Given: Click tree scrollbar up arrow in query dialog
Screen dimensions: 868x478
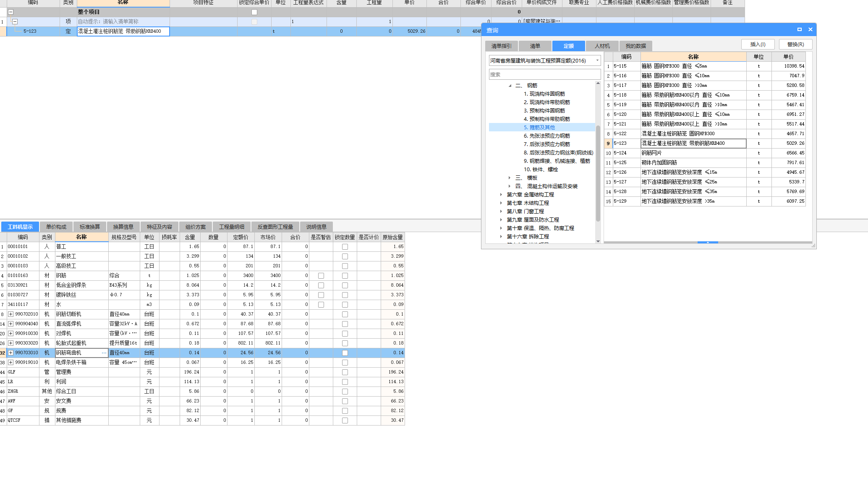Looking at the screenshot, I should 598,84.
